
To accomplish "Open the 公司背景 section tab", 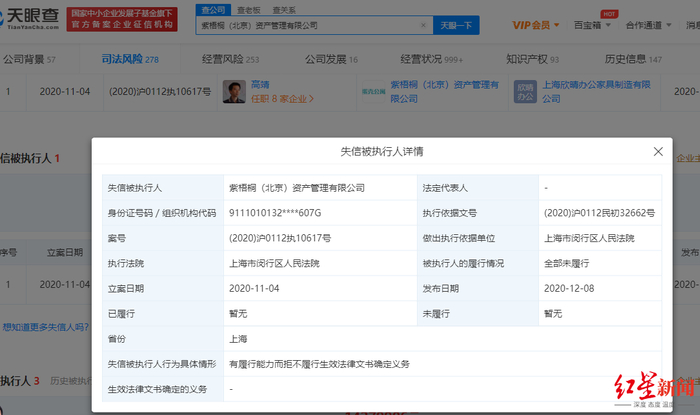I will coord(29,59).
